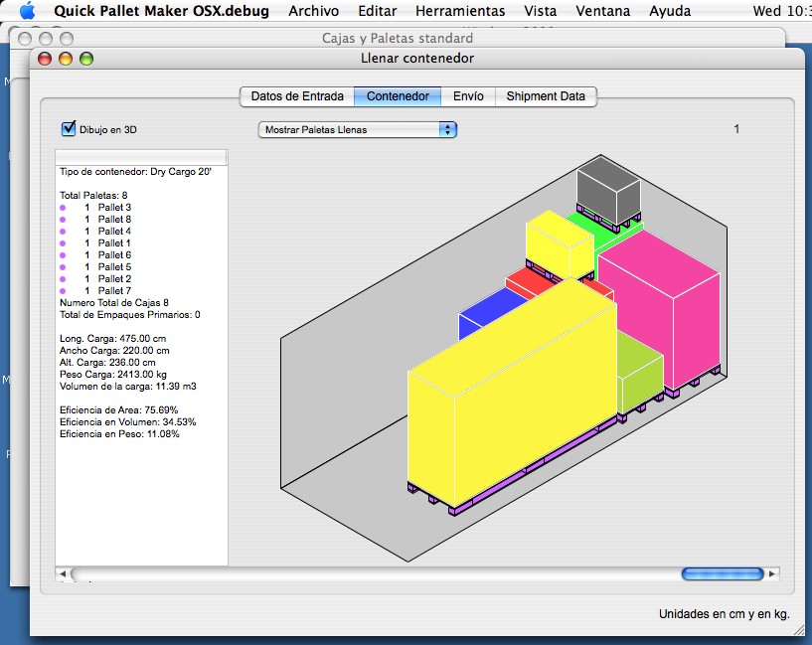Open the Ventana menu

coord(602,11)
